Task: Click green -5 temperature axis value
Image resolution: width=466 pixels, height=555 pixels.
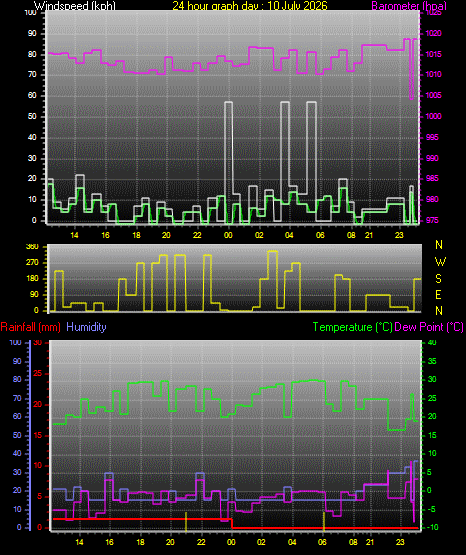Action: (x=431, y=509)
